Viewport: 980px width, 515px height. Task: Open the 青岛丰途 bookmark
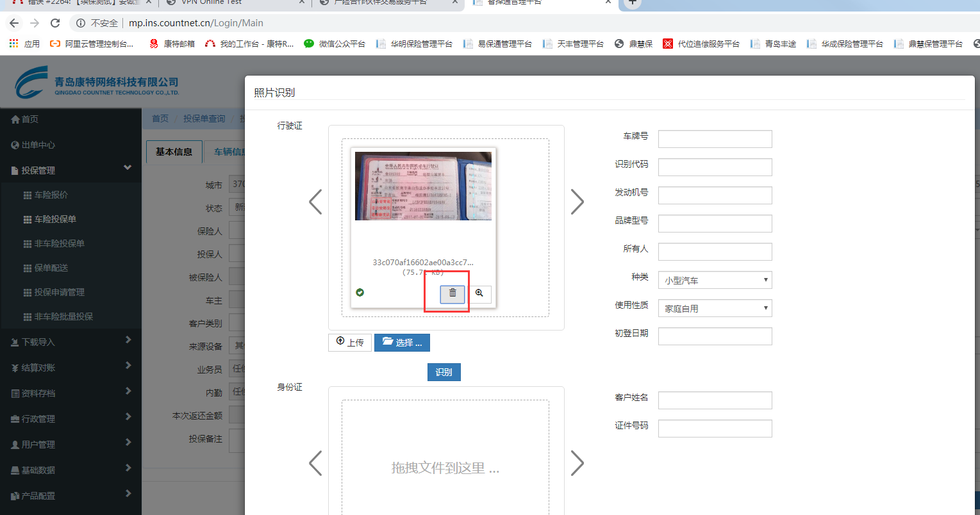pyautogui.click(x=773, y=44)
